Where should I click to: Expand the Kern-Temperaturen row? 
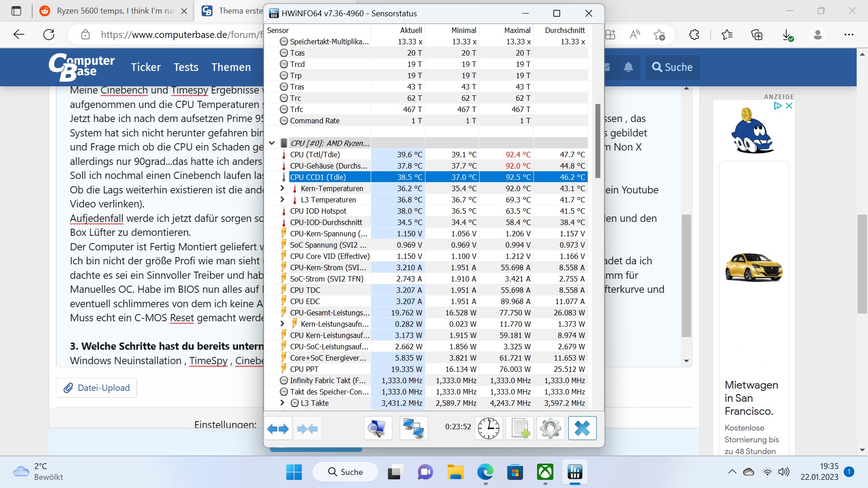click(x=283, y=188)
